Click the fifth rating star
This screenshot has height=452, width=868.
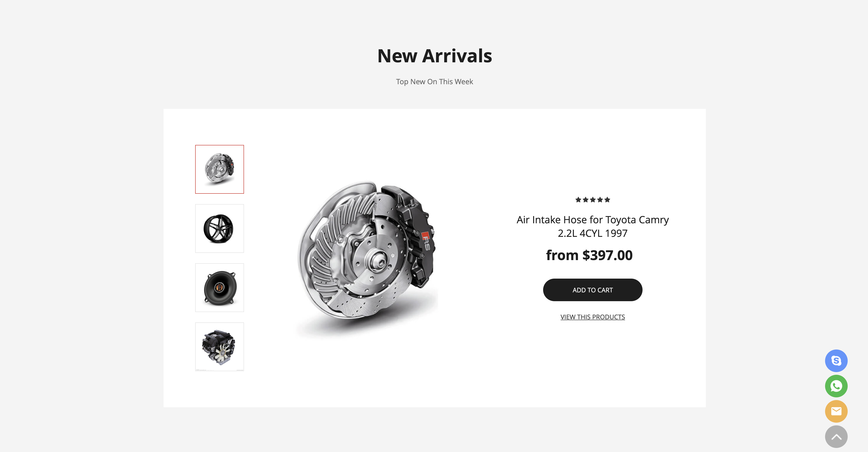tap(607, 200)
